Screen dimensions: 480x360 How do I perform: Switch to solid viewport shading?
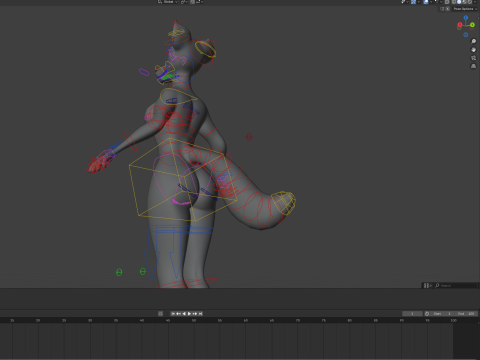(x=459, y=2)
